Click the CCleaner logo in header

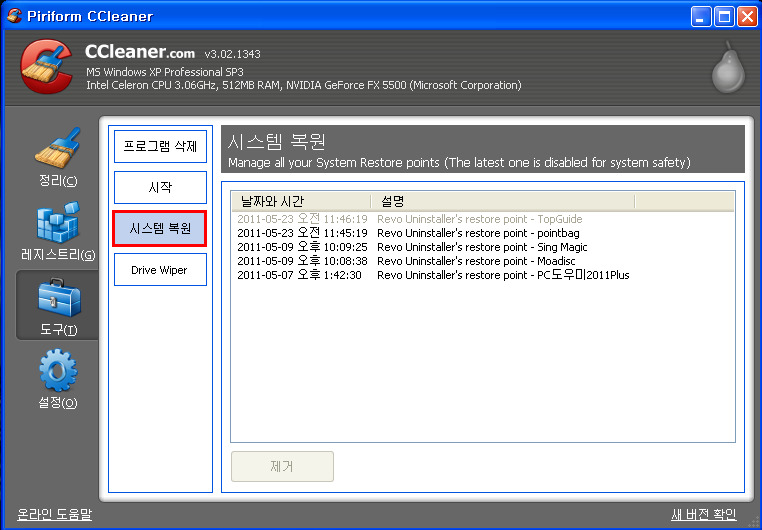click(x=47, y=67)
